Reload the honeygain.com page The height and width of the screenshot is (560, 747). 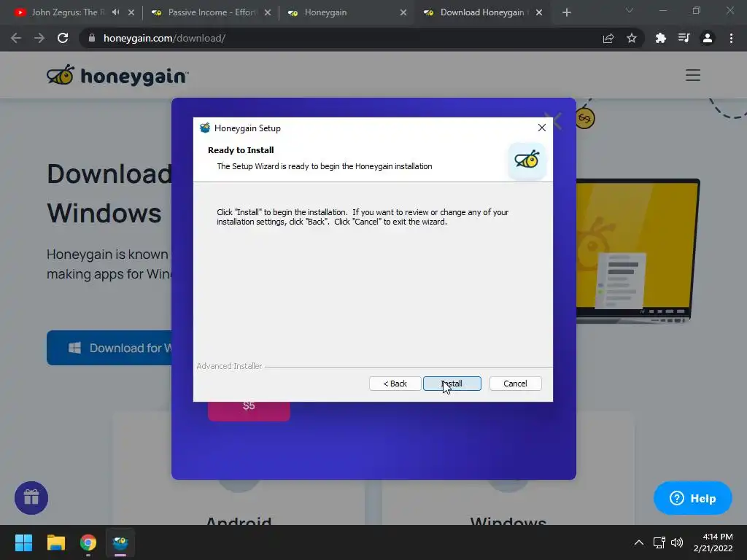[x=63, y=38]
